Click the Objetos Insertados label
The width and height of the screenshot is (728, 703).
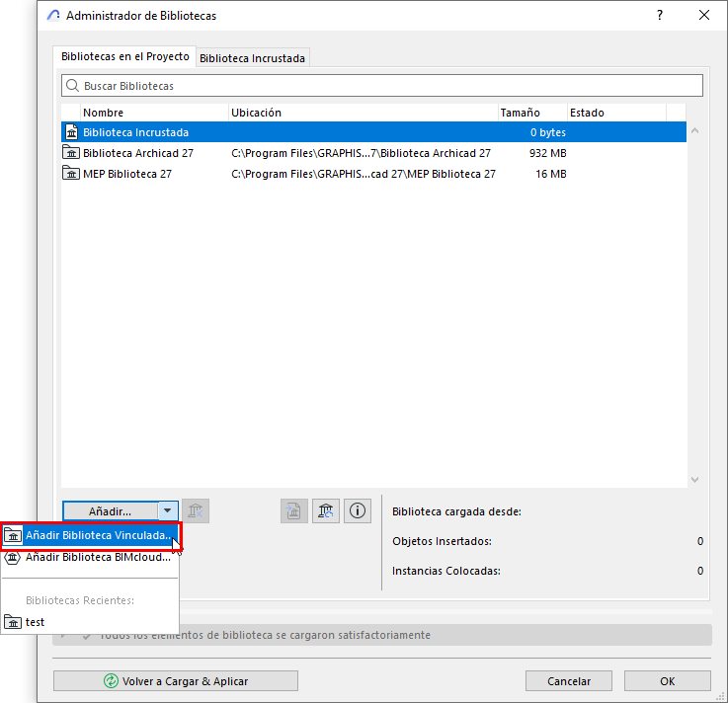(442, 541)
